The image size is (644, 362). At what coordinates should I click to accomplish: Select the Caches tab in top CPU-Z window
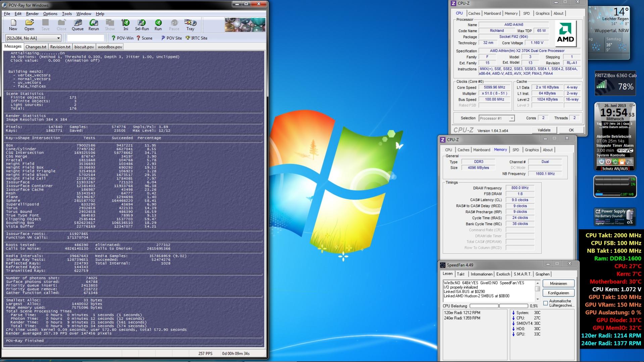pos(474,13)
